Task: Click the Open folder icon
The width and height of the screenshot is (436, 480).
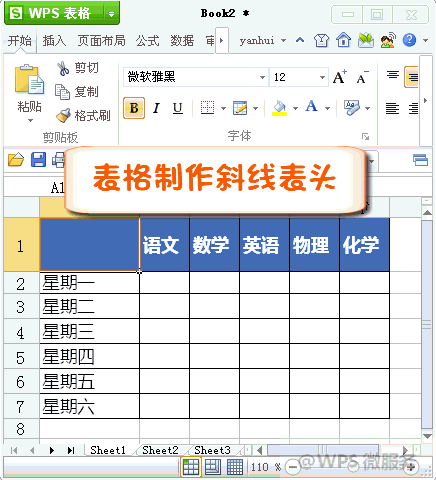Action: [16, 160]
